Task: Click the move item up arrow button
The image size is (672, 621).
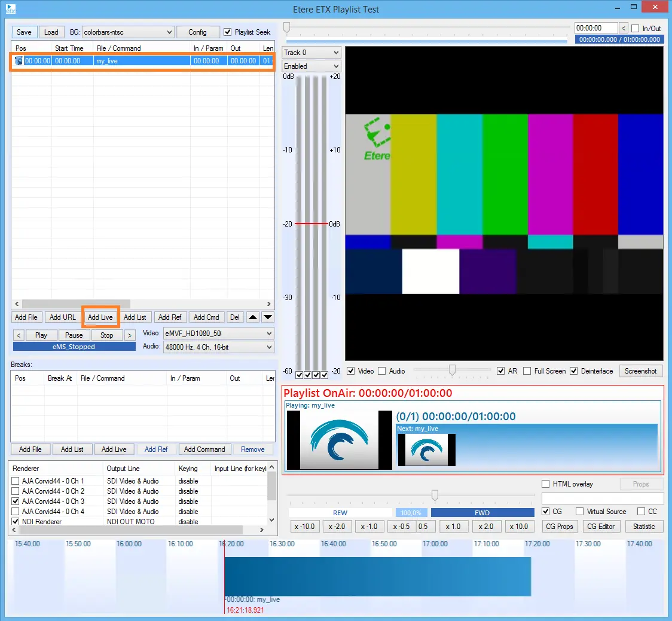Action: pos(253,317)
